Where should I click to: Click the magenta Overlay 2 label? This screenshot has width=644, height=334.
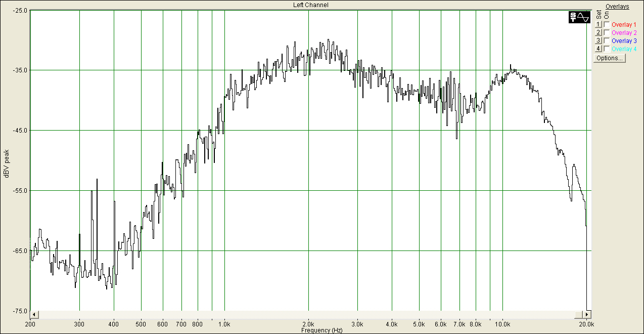point(624,32)
